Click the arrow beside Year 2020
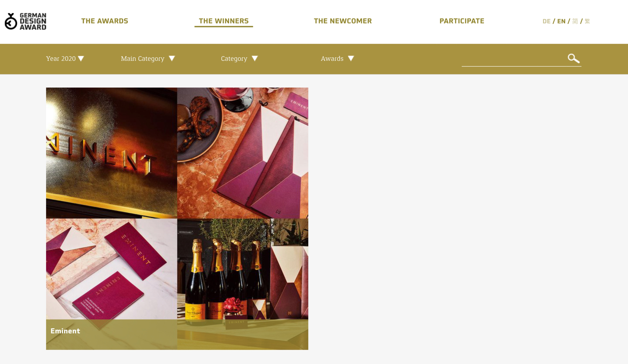Image resolution: width=628 pixels, height=364 pixels. [81, 58]
